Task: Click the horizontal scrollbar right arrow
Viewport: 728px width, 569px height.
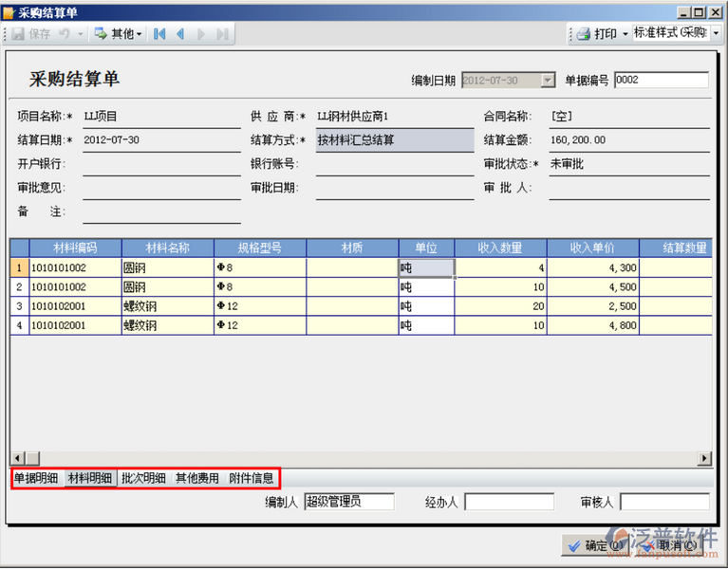Action: point(704,458)
